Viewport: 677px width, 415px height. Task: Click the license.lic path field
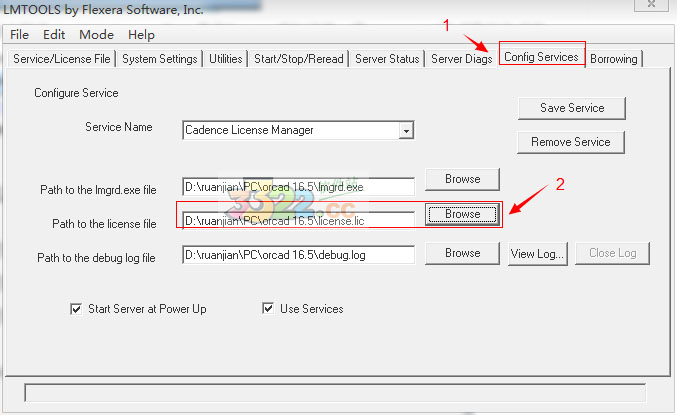click(298, 221)
